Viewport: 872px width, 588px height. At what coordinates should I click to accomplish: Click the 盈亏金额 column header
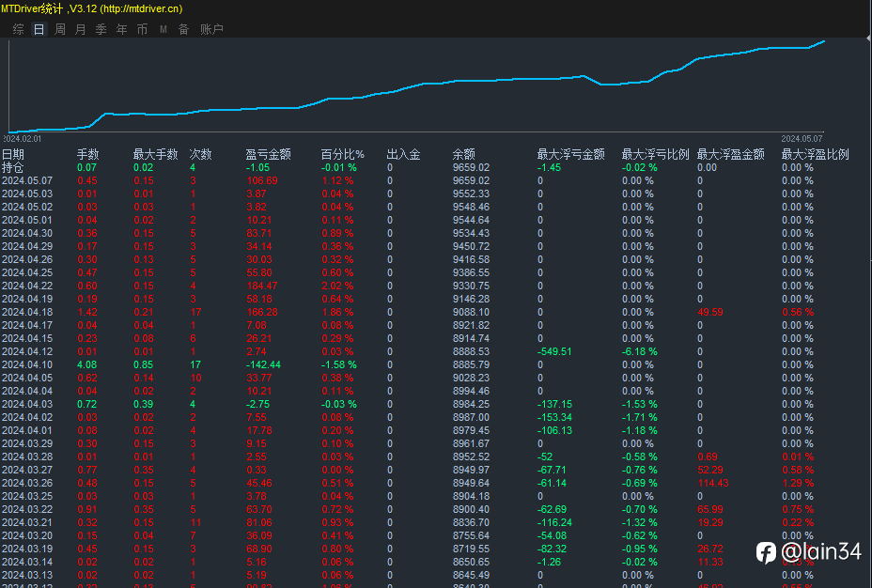(x=268, y=154)
